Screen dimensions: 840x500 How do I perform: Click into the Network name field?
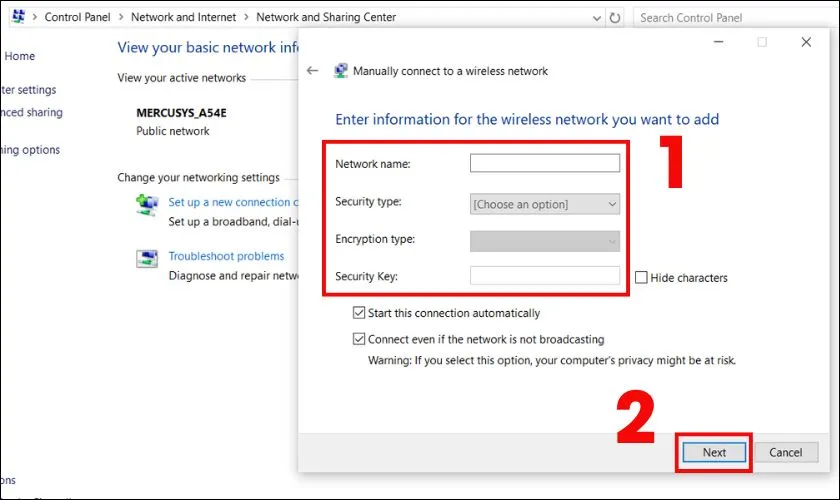click(x=545, y=163)
